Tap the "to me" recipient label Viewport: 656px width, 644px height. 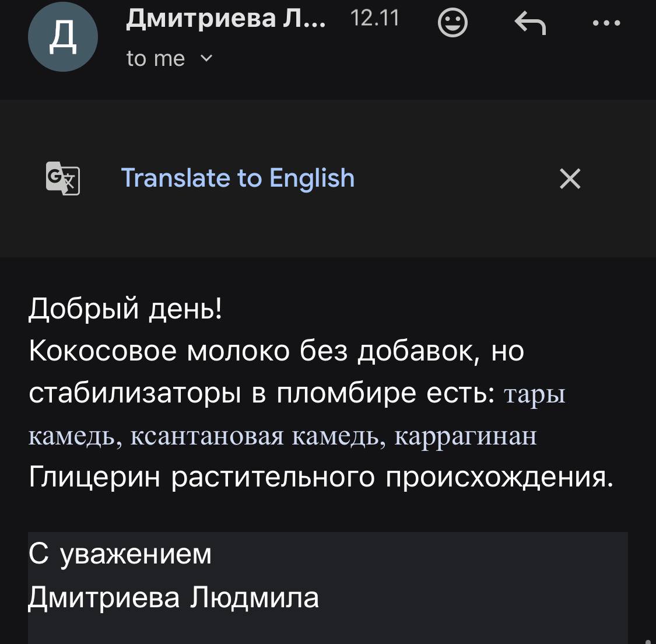click(x=156, y=58)
